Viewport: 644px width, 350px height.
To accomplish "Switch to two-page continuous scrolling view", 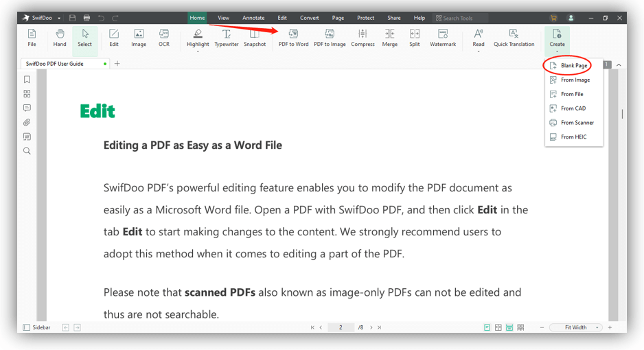I will click(521, 327).
